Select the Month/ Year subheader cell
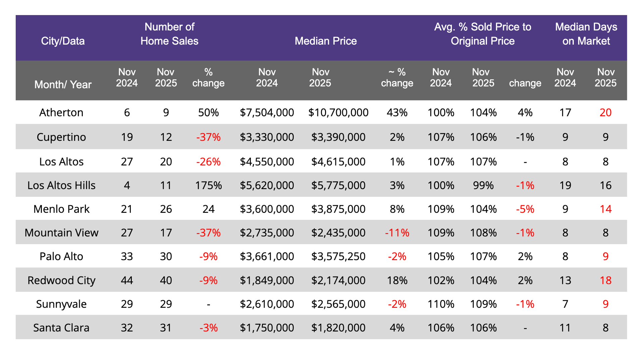644x353 pixels. 63,84
